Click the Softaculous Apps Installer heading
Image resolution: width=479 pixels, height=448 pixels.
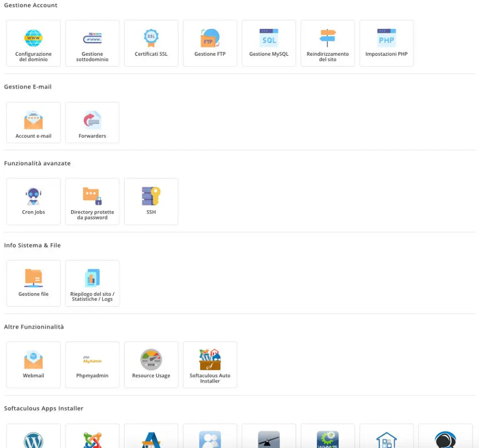point(44,409)
